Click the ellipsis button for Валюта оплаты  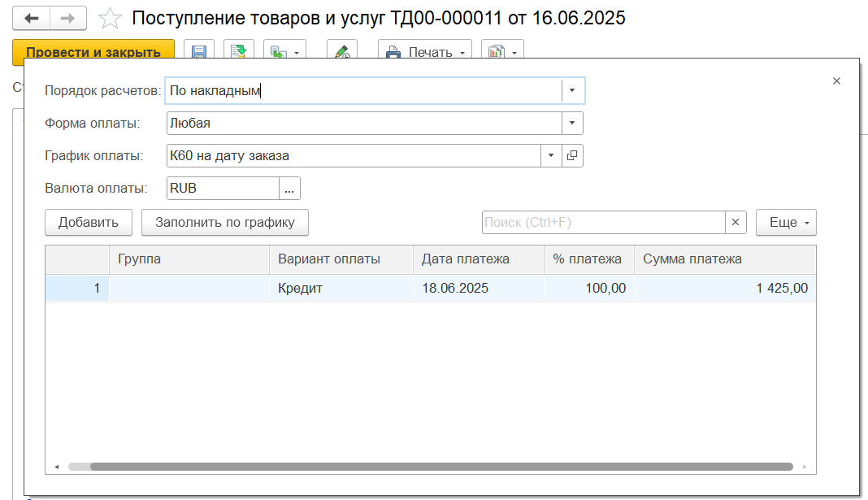tap(290, 188)
